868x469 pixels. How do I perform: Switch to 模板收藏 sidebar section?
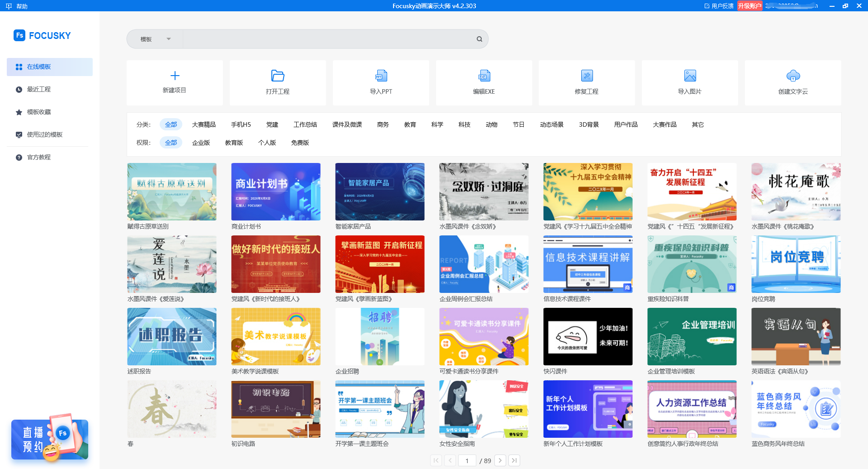pyautogui.click(x=39, y=112)
